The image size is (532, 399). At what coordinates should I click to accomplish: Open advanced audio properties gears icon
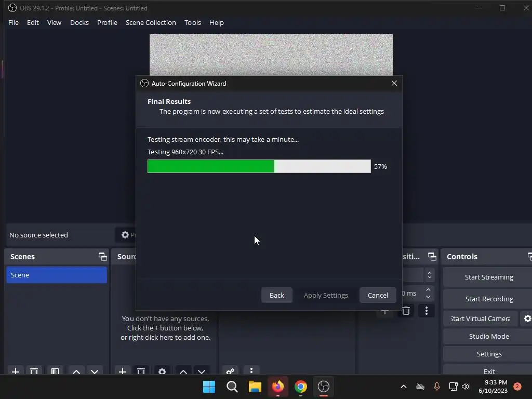pos(230,371)
